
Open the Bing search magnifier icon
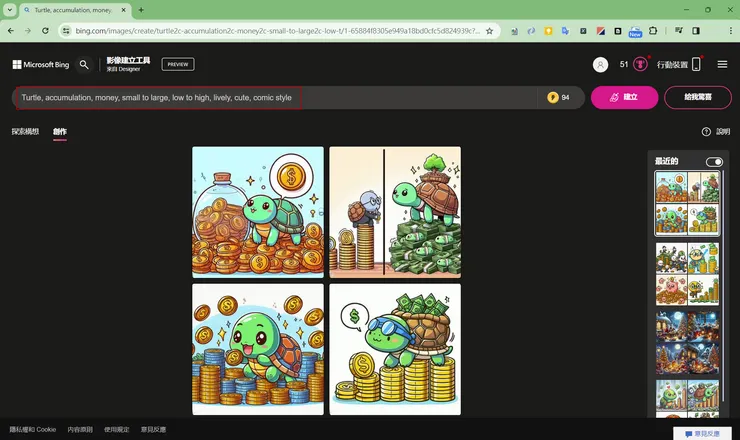[x=84, y=65]
